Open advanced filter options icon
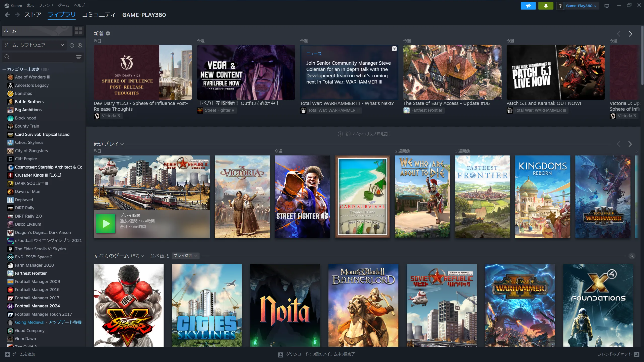The image size is (644, 362). (x=79, y=57)
